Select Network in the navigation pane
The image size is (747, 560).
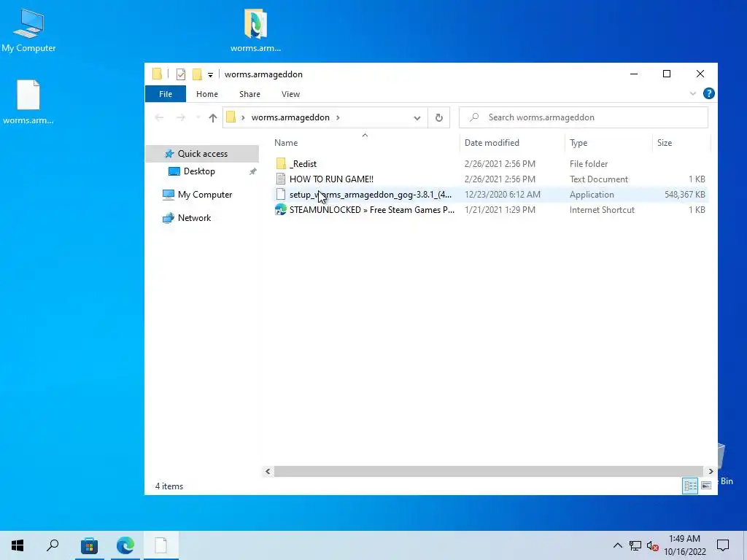point(194,218)
